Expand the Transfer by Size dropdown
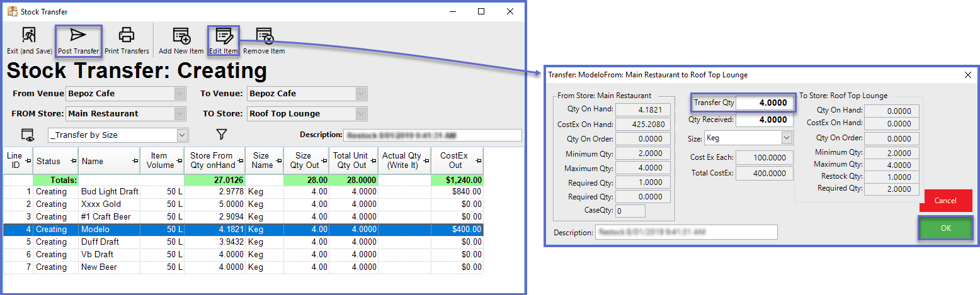Viewport: 980px width, 295px height. [182, 135]
